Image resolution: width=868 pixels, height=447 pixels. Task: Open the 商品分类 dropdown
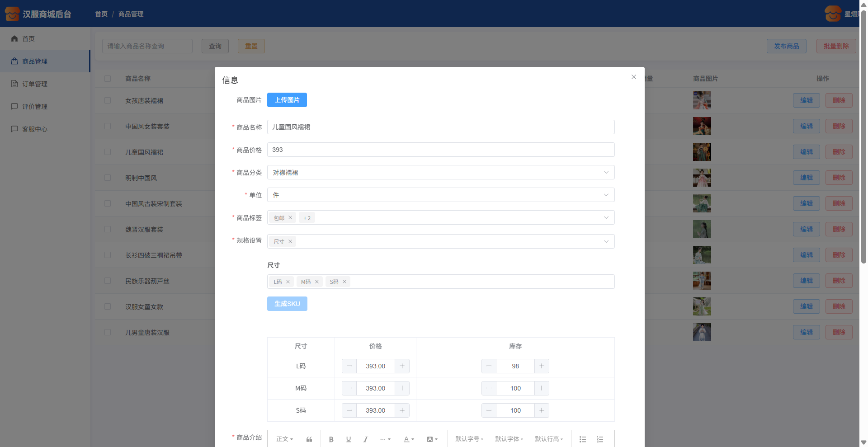coord(440,172)
